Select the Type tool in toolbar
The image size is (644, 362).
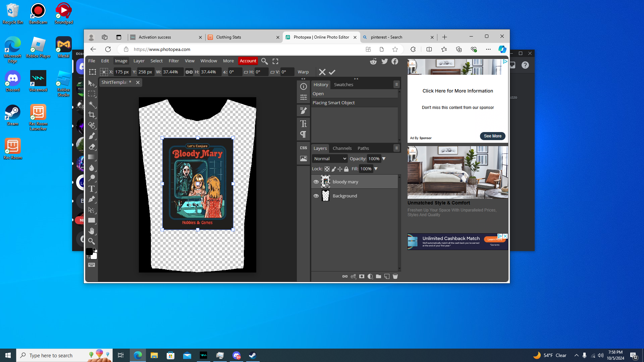click(92, 189)
